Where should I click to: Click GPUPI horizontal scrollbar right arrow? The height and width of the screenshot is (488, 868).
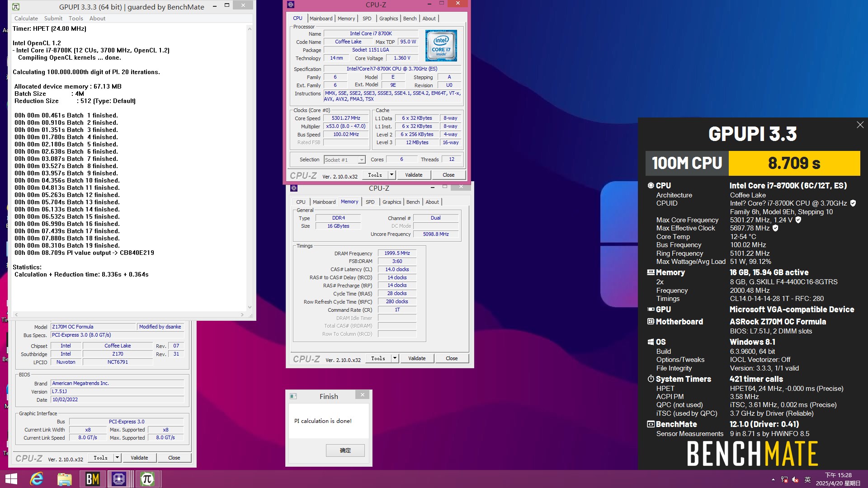coord(242,314)
